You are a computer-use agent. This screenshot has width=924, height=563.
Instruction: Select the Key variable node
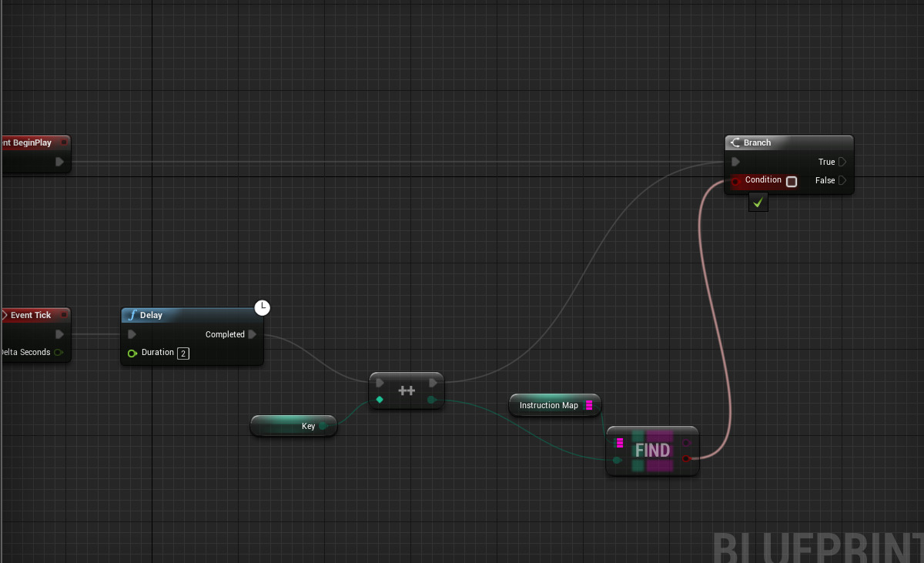[x=293, y=425]
